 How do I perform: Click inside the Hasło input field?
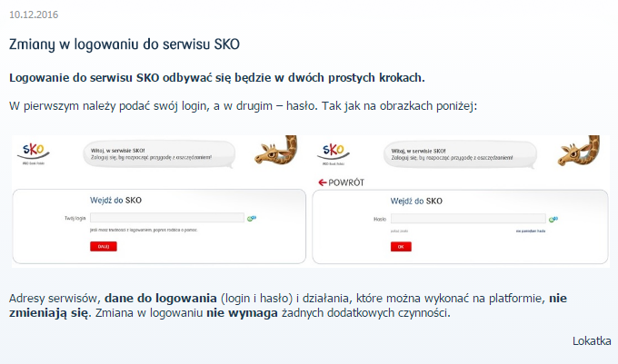click(x=468, y=219)
